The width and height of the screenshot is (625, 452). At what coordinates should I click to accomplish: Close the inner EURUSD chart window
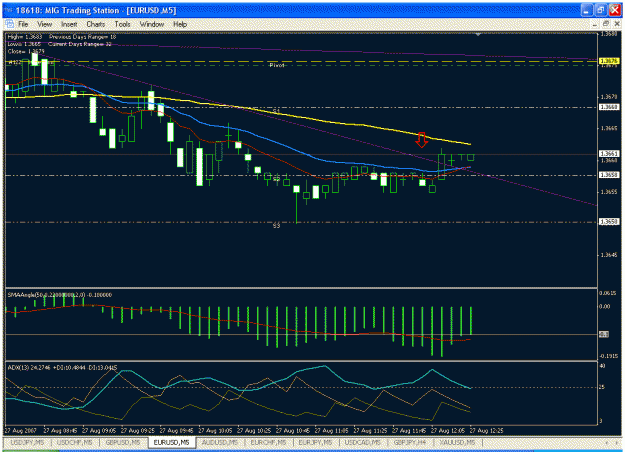pyautogui.click(x=616, y=24)
